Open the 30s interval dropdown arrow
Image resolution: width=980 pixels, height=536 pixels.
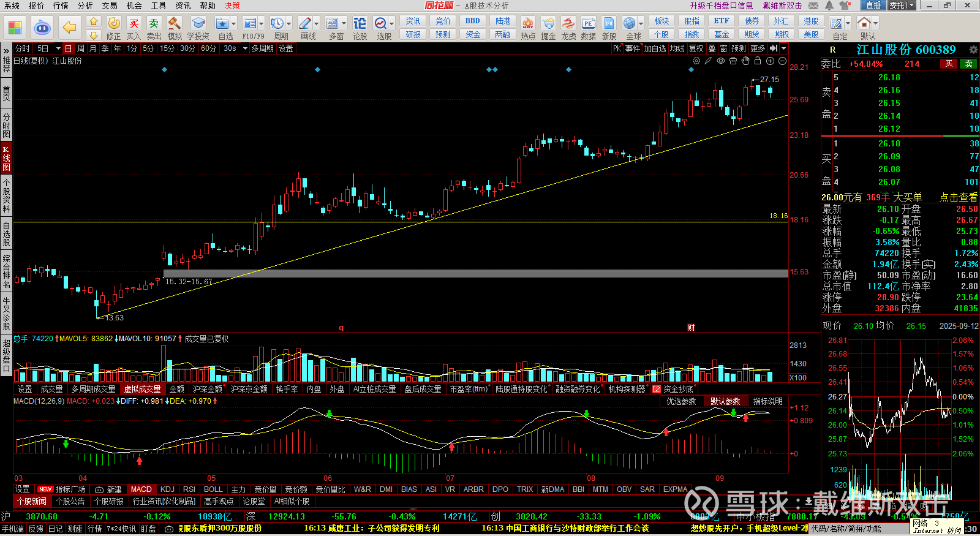point(244,48)
